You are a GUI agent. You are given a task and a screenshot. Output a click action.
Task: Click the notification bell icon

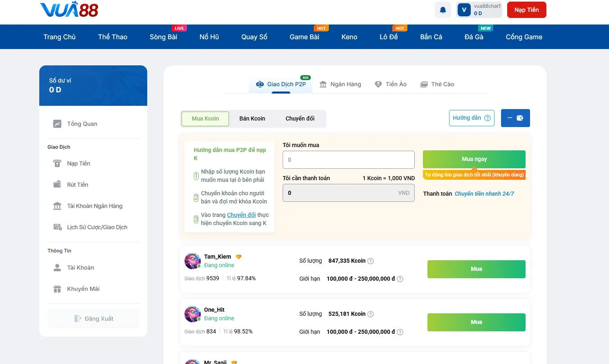(x=443, y=10)
